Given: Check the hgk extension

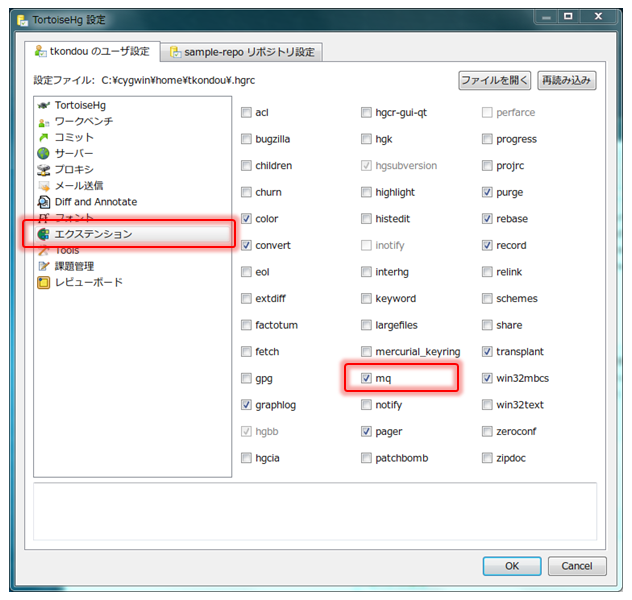Looking at the screenshot, I should pos(366,139).
